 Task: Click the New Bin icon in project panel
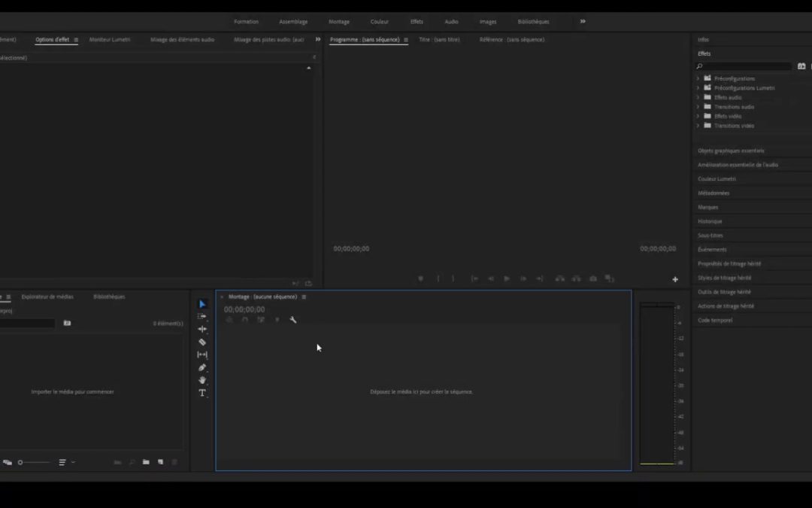[146, 462]
